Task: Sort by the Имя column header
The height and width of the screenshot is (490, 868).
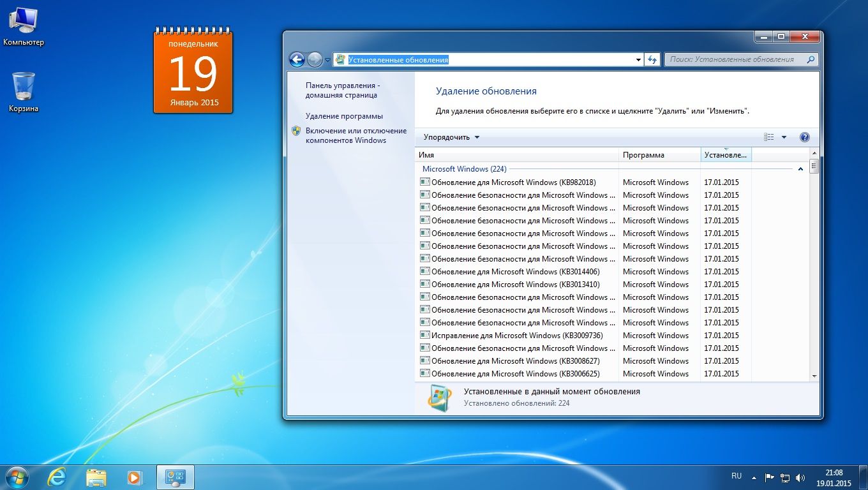Action: 517,155
